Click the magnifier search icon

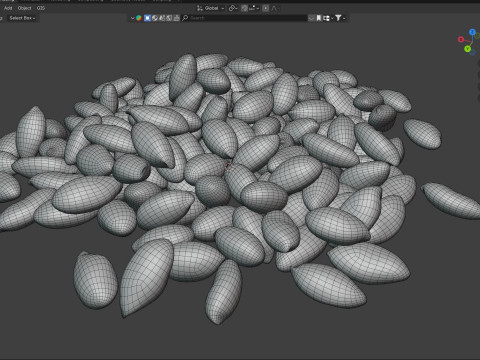pos(185,18)
